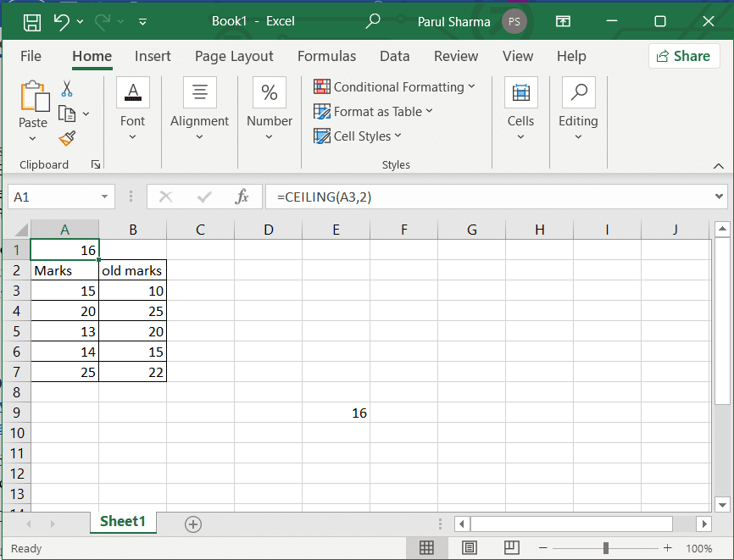This screenshot has width=734, height=560.
Task: Open Conditional Formatting menu
Action: pos(395,87)
